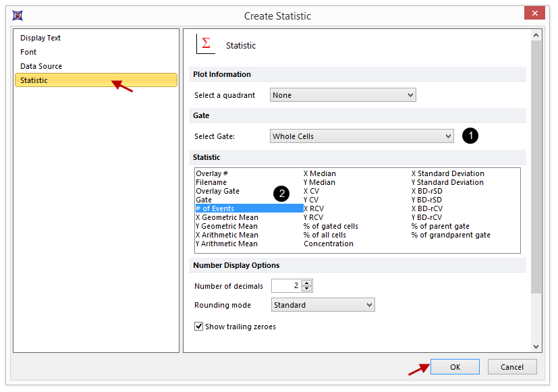Select the Display Text category
This screenshot has height=392, width=558.
[40, 38]
